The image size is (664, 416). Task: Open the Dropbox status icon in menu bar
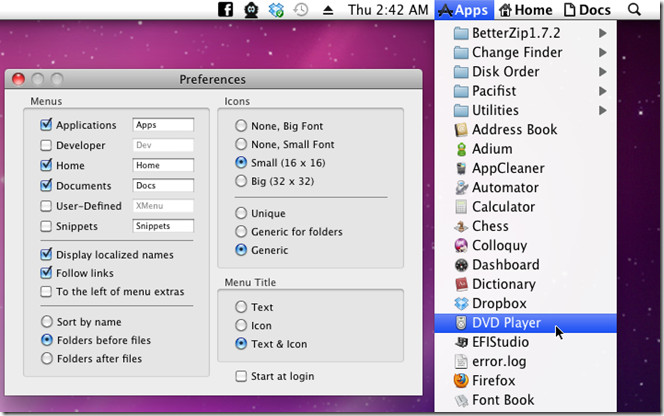276,10
